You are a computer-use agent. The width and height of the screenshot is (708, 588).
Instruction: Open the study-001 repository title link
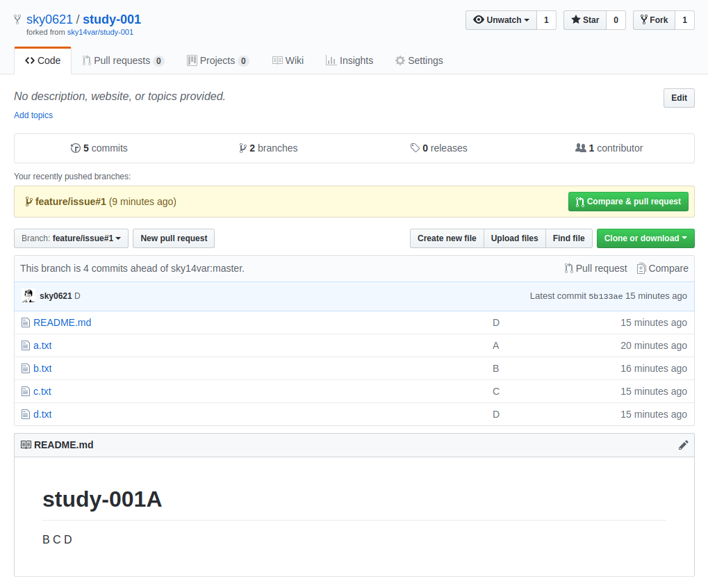tap(112, 19)
